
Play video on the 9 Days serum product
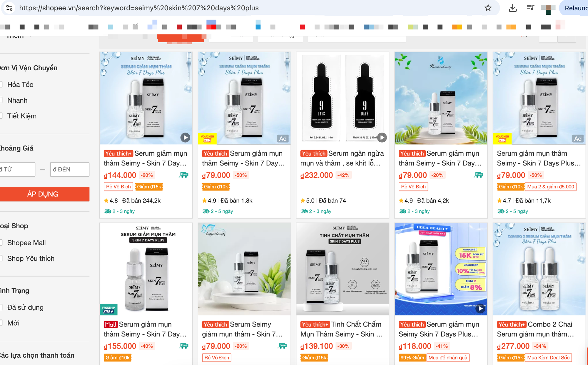(x=382, y=137)
